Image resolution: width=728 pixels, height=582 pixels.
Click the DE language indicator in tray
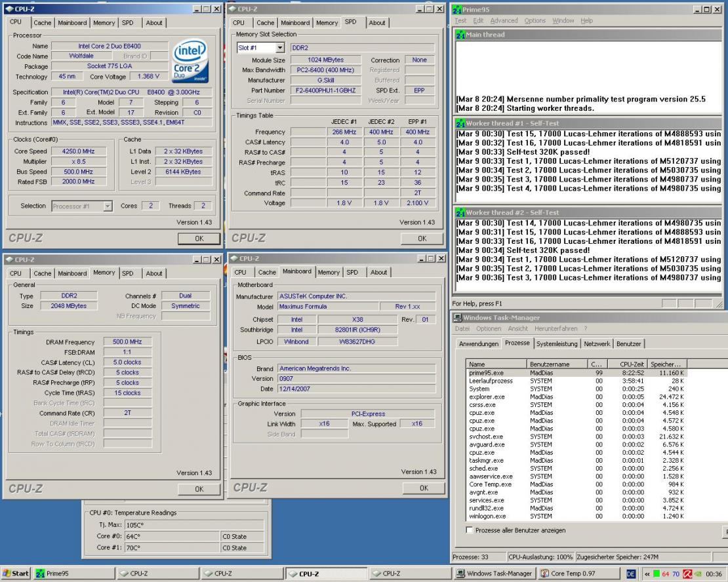coord(630,573)
